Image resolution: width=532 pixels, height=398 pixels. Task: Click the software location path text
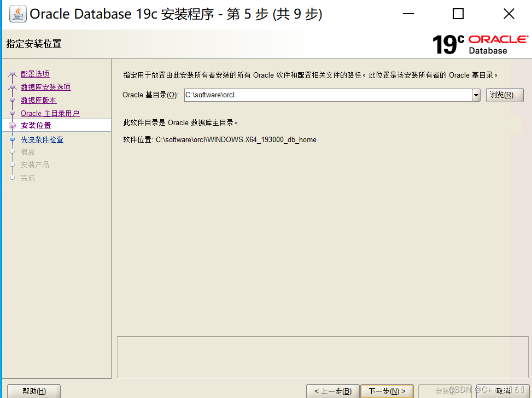(x=236, y=140)
